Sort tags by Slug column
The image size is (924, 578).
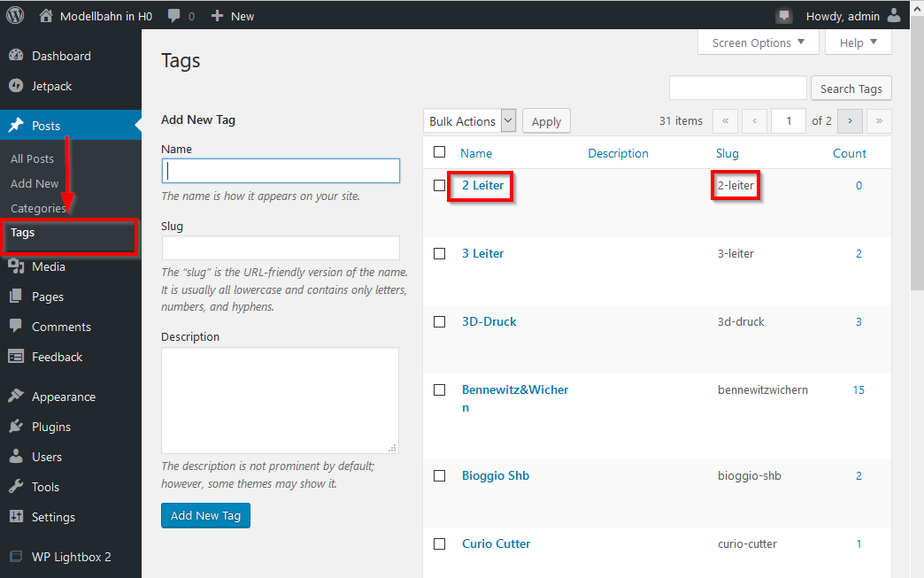pos(728,153)
